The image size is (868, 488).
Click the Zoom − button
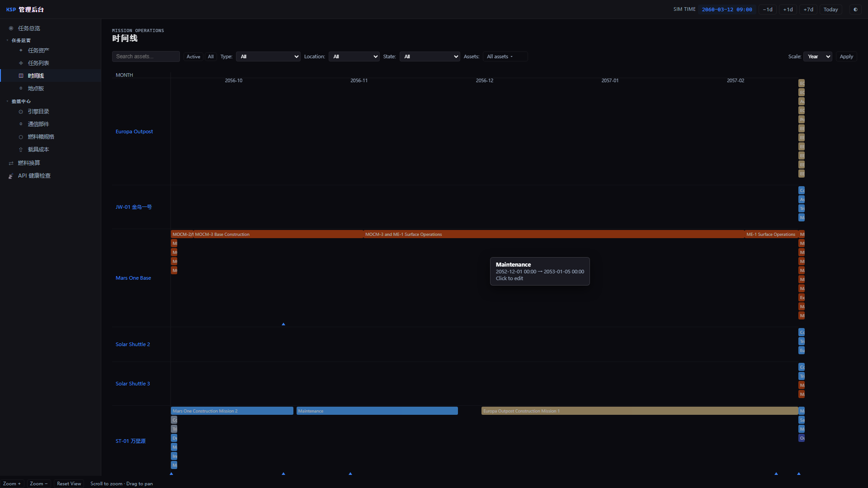(39, 483)
